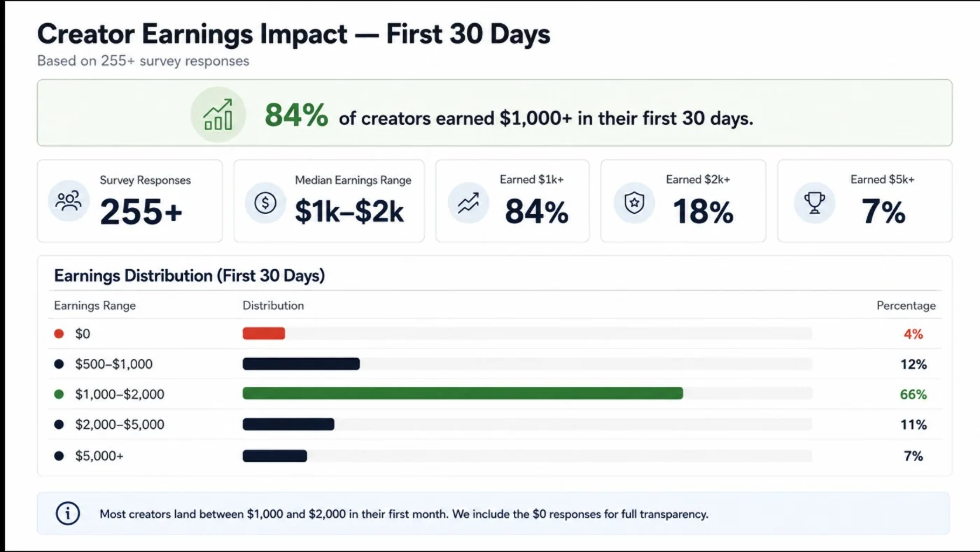Click the 66% percentage value
Screen dimensions: 980x552
pos(913,395)
